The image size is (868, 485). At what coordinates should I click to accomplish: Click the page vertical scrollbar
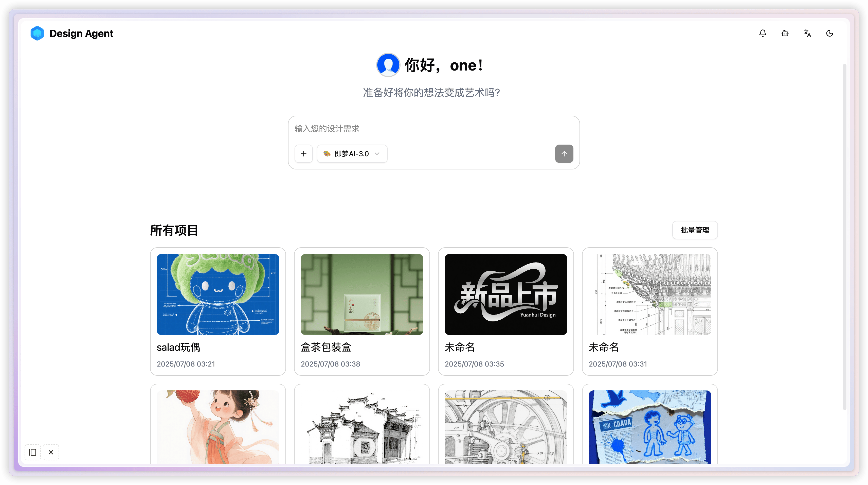coord(844,236)
